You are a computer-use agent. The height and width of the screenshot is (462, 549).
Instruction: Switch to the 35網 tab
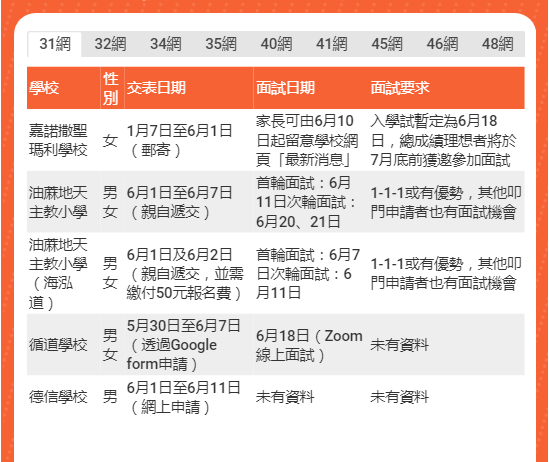click(221, 44)
